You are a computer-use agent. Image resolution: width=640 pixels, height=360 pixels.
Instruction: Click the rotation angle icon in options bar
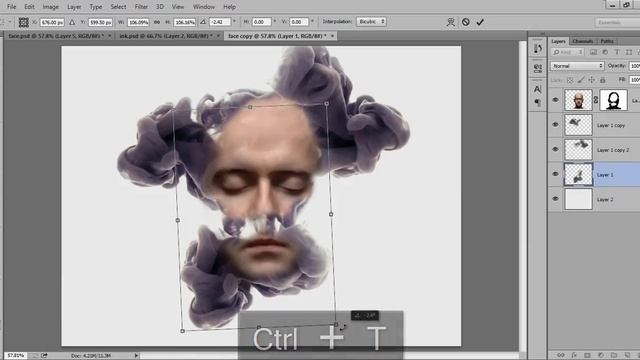(x=203, y=22)
